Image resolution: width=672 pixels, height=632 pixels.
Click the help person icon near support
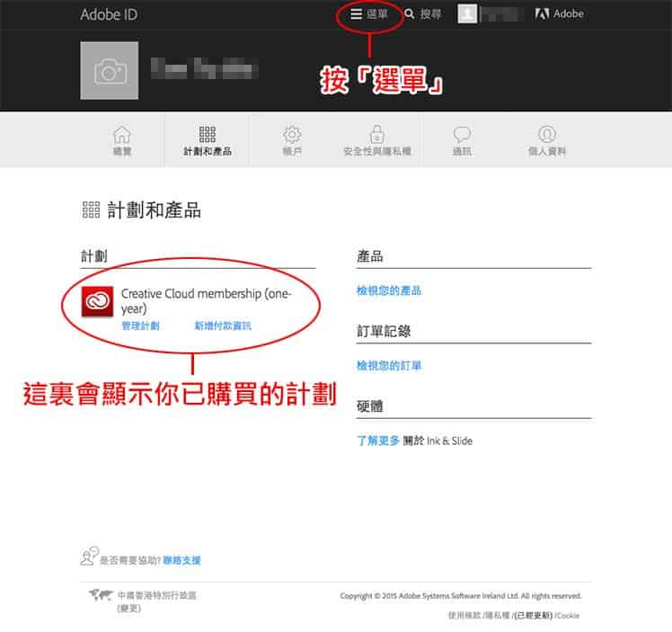point(89,556)
